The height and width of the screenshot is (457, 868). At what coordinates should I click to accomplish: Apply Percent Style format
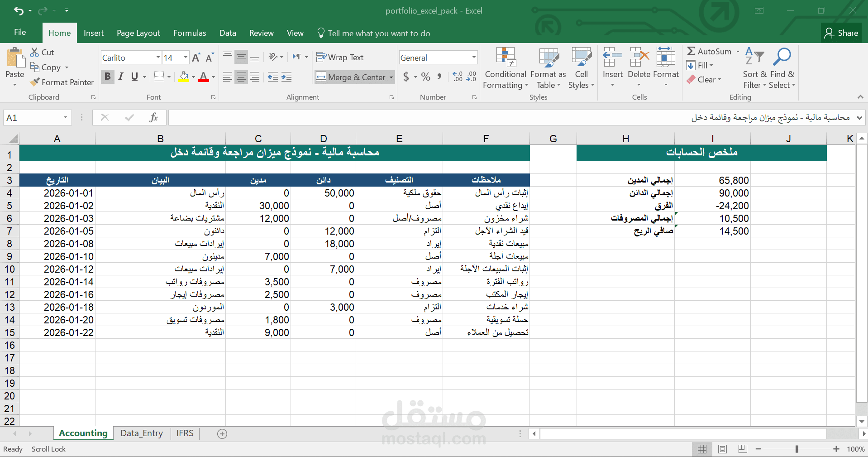point(425,77)
